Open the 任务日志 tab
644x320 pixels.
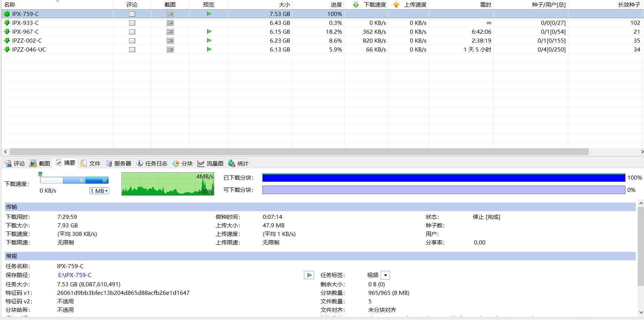point(152,163)
